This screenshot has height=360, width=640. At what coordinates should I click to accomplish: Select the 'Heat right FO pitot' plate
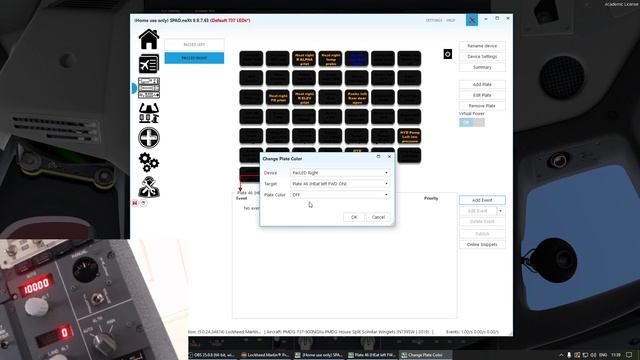[x=278, y=98]
